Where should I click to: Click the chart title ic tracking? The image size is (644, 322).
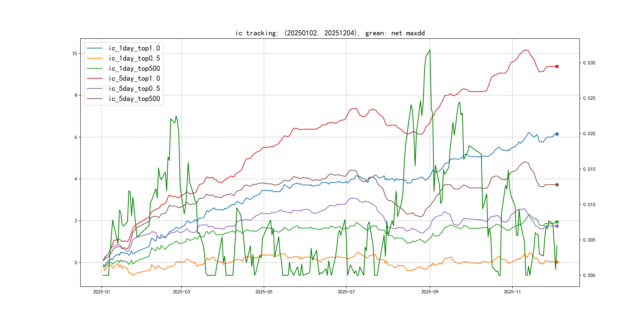(330, 33)
